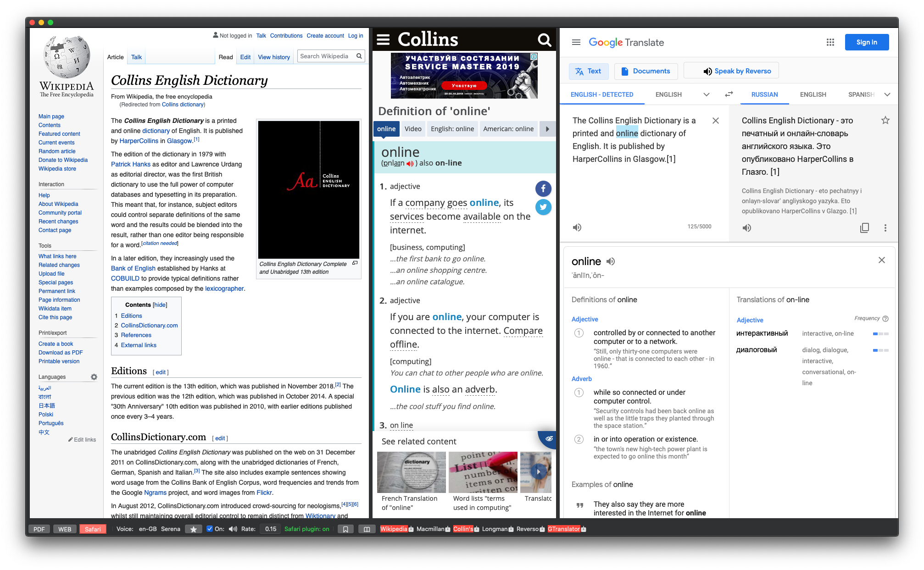The width and height of the screenshot is (924, 570).
Task: Click the Google Translate swap languages icon
Action: click(728, 94)
